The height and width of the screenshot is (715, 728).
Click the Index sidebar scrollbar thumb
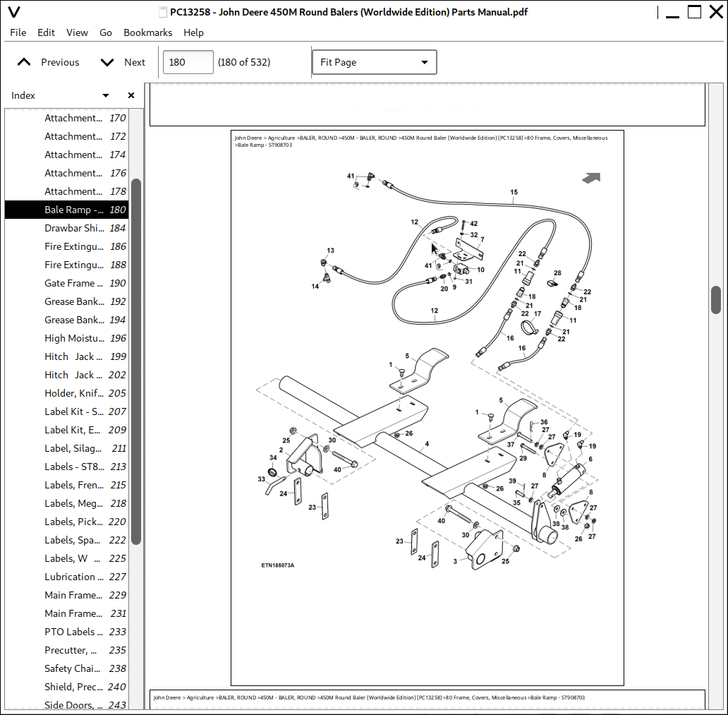[136, 360]
